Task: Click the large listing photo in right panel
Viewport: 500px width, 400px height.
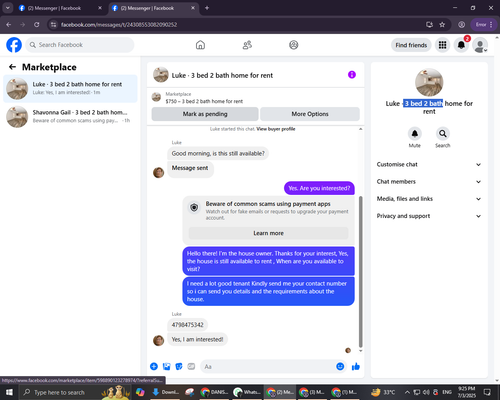Action: coord(429,82)
